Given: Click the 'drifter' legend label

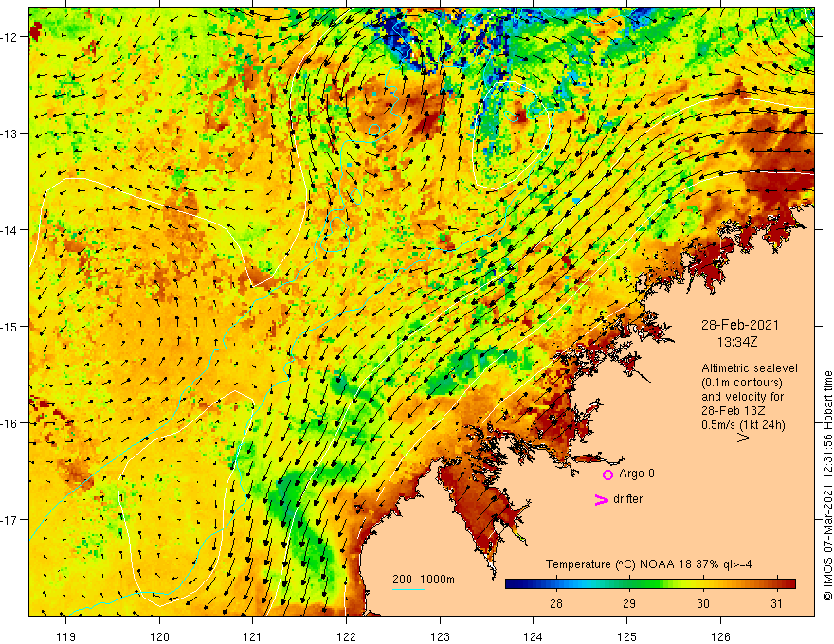Looking at the screenshot, I should point(627,499).
